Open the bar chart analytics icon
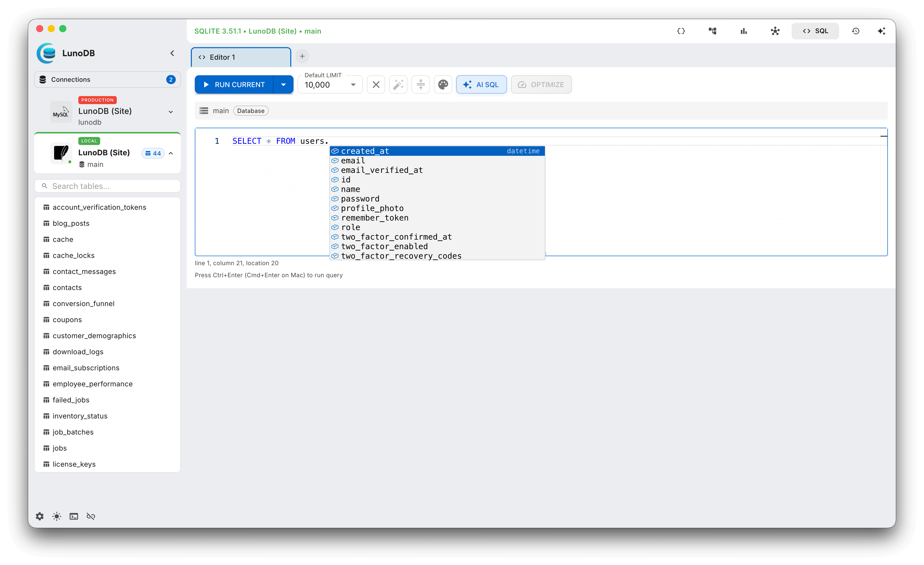This screenshot has height=565, width=924. 744,31
